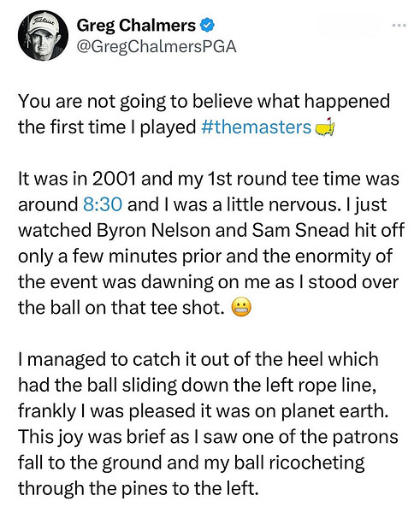Click the blue verified badge

pos(208,26)
